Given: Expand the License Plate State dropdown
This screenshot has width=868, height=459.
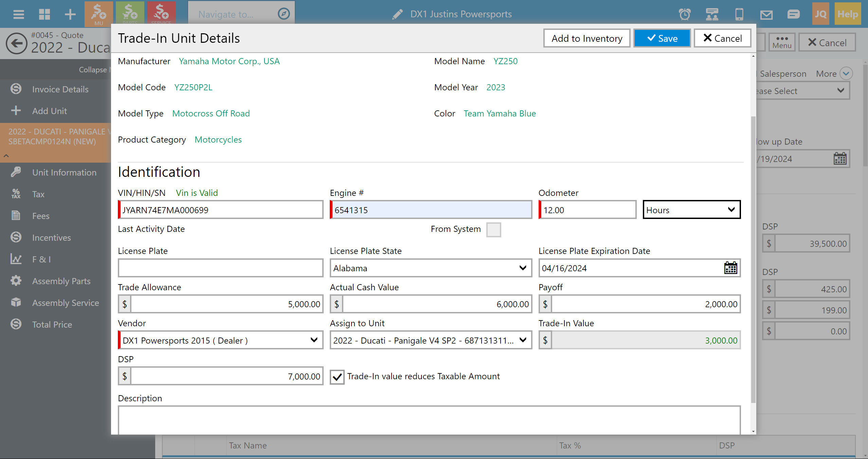Looking at the screenshot, I should [430, 268].
